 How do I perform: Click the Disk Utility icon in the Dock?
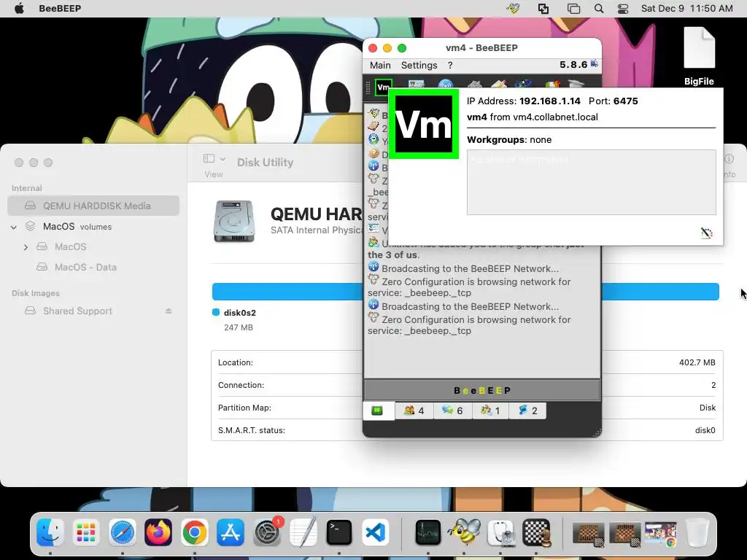[x=500, y=532]
